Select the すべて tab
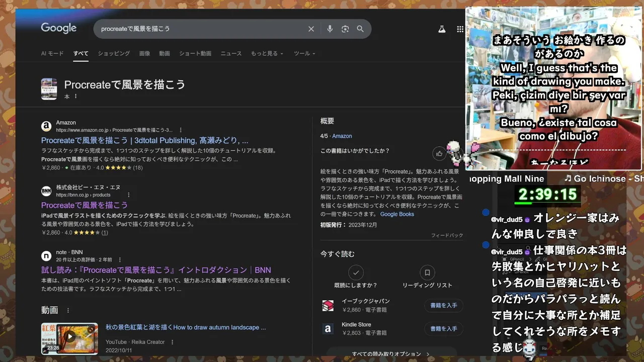 point(80,53)
